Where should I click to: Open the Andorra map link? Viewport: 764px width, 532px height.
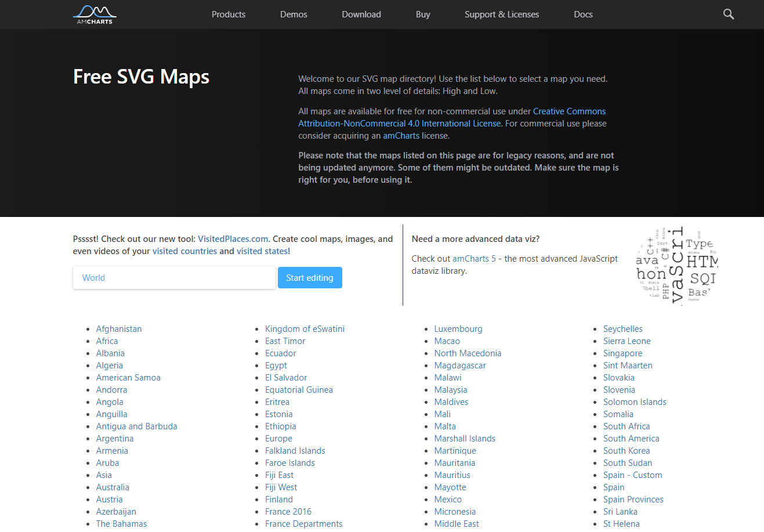pyautogui.click(x=111, y=390)
